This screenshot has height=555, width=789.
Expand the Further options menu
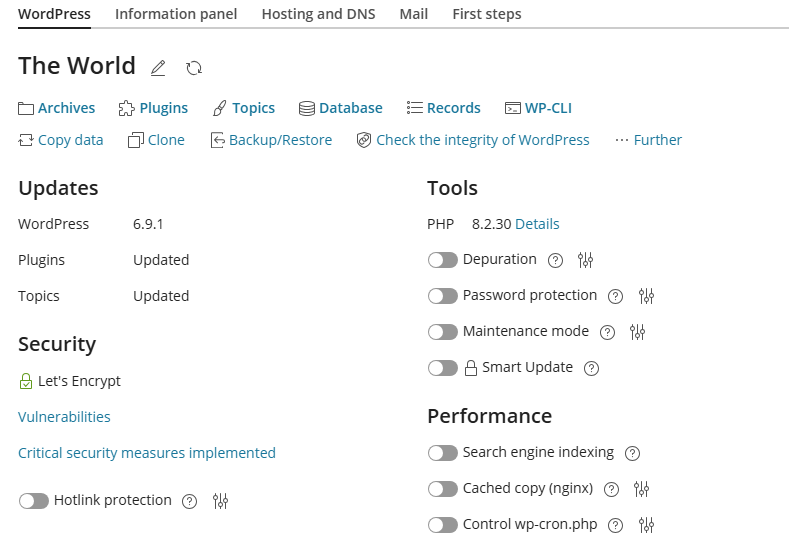[x=648, y=140]
